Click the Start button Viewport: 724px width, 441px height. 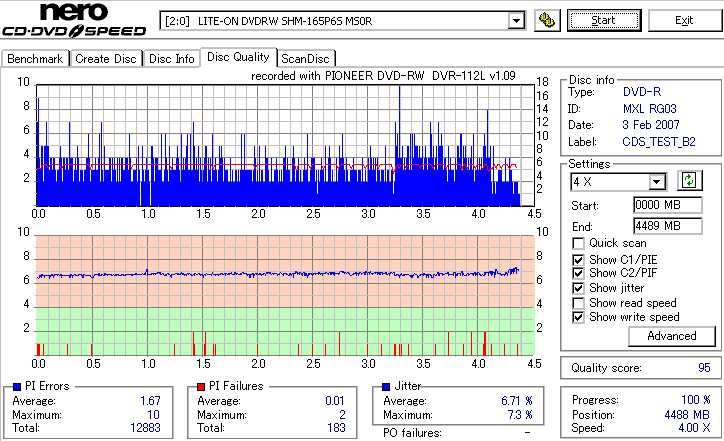pos(604,21)
